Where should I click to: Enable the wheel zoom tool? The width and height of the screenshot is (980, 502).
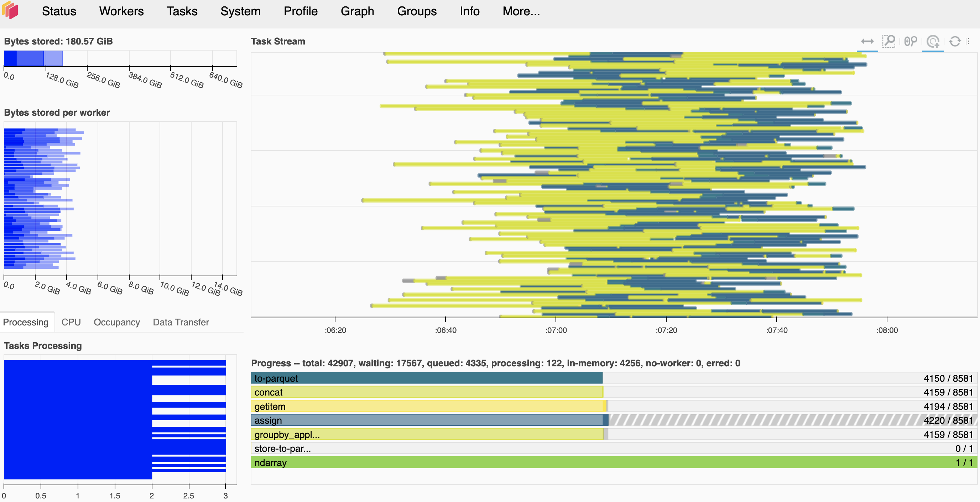(x=911, y=41)
